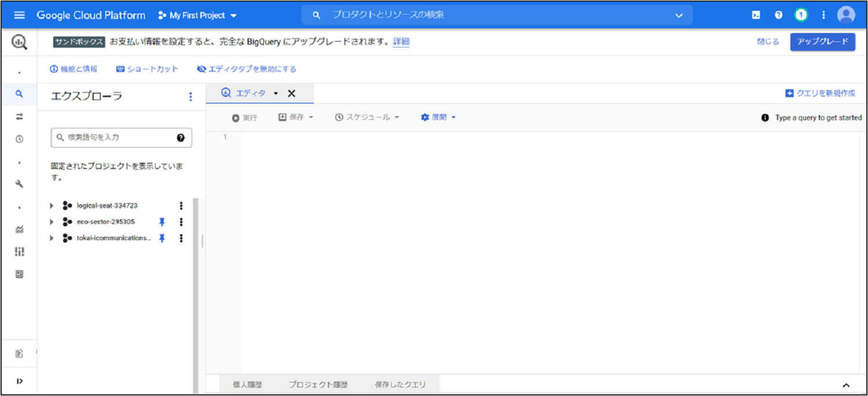Image resolution: width=868 pixels, height=396 pixels.
Task: Unpin the eco-sector-295305 project
Action: [162, 222]
